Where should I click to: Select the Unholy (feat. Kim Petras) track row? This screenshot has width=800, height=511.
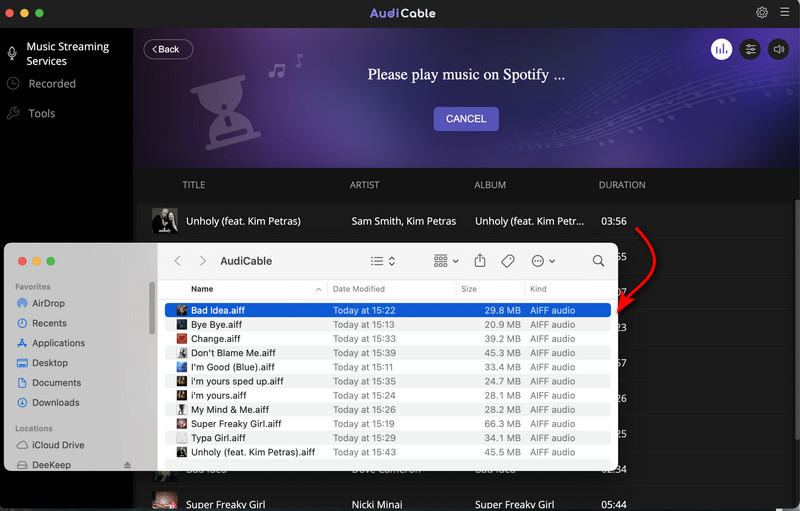click(x=464, y=221)
